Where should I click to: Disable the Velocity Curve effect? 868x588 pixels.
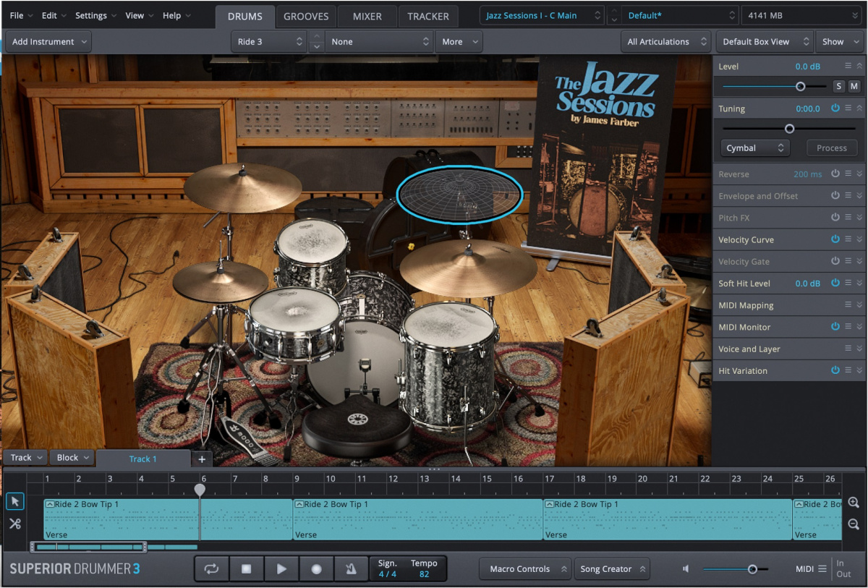(x=835, y=239)
